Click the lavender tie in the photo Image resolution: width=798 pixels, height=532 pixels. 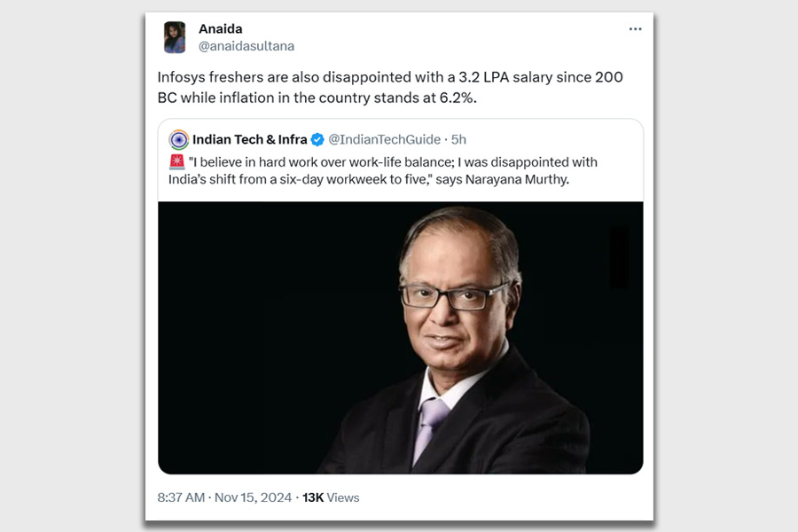pyautogui.click(x=432, y=426)
